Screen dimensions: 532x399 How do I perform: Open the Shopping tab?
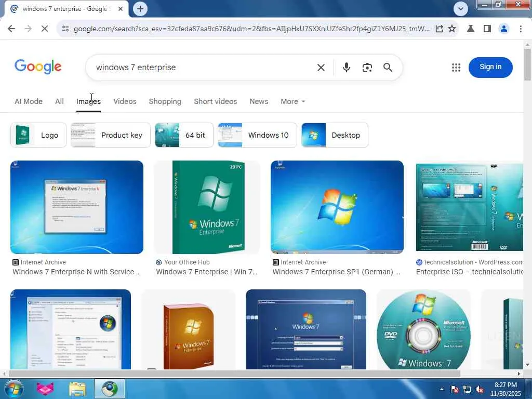click(165, 101)
